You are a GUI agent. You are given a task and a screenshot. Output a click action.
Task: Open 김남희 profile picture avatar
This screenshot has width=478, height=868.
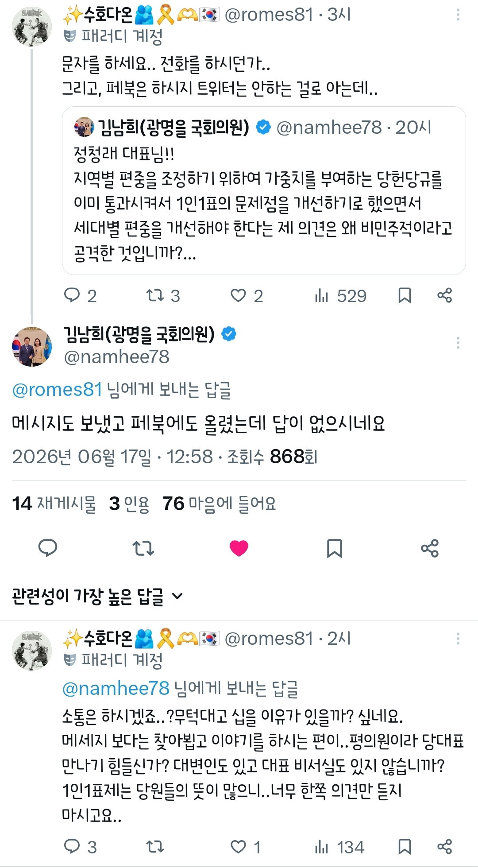[32, 346]
